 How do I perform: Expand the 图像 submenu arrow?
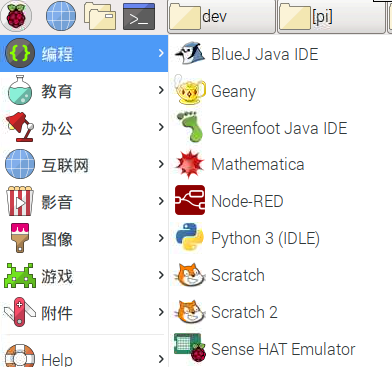tap(161, 238)
